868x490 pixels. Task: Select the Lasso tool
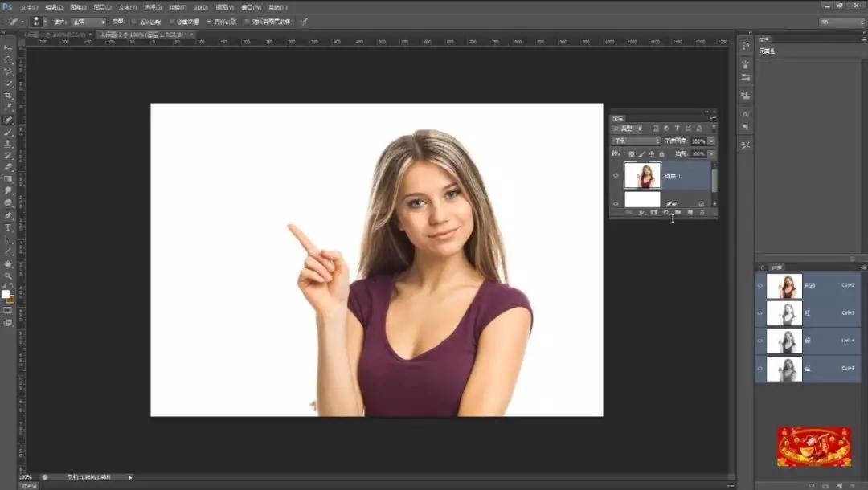click(8, 72)
